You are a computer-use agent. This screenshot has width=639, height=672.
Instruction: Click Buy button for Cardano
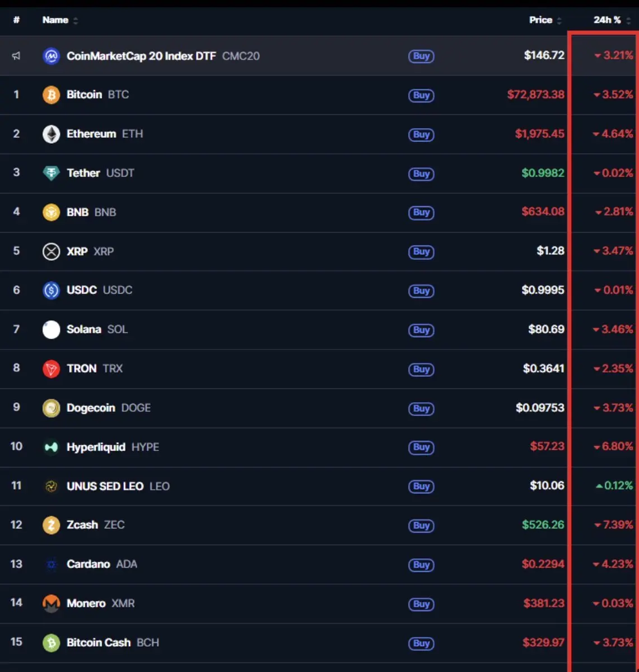click(421, 564)
